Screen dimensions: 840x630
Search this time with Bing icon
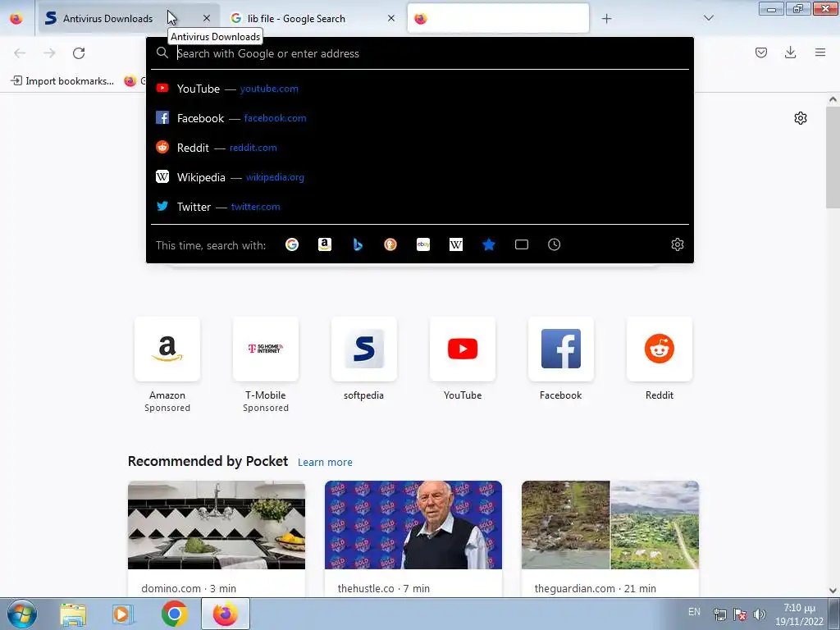coord(358,244)
